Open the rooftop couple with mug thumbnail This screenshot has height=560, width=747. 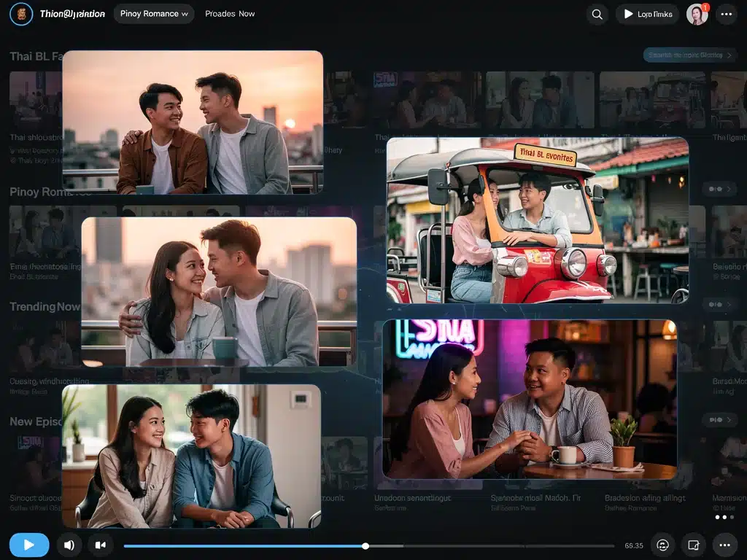click(x=219, y=292)
